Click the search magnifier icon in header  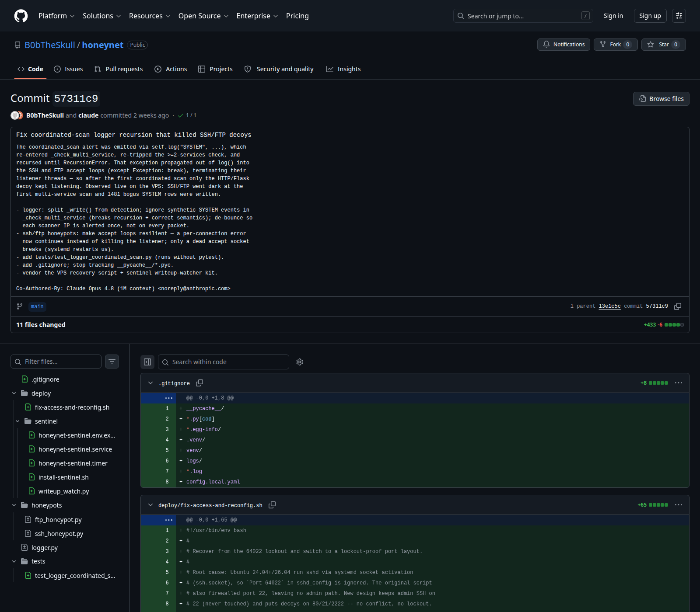(x=461, y=16)
